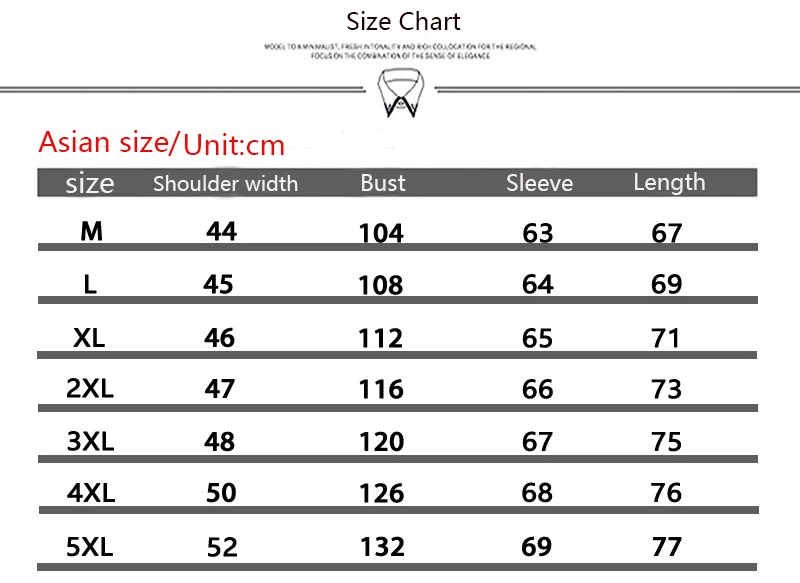Select the Bust column header
The height and width of the screenshot is (583, 800).
[383, 183]
